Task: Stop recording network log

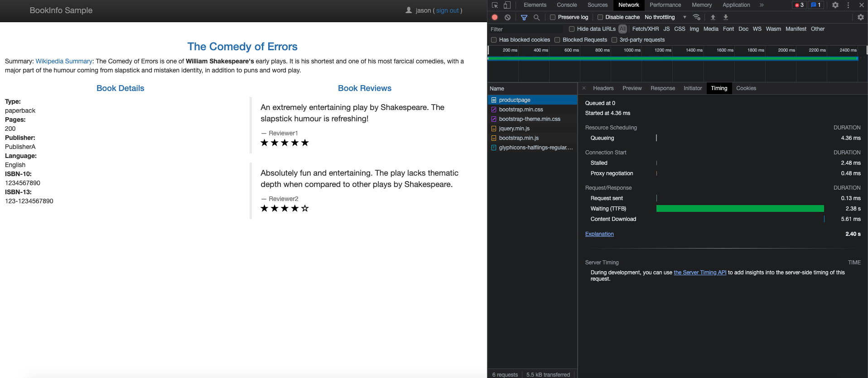Action: 495,17
